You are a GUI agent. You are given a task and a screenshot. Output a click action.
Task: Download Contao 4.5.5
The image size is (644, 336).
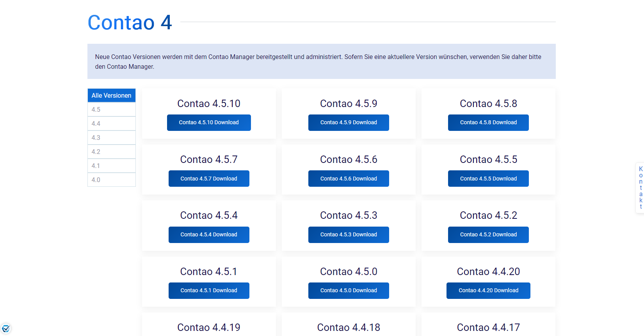[488, 179]
